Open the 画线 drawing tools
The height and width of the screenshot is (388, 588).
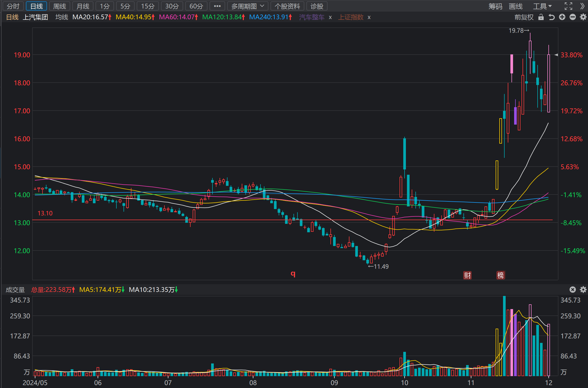point(516,6)
